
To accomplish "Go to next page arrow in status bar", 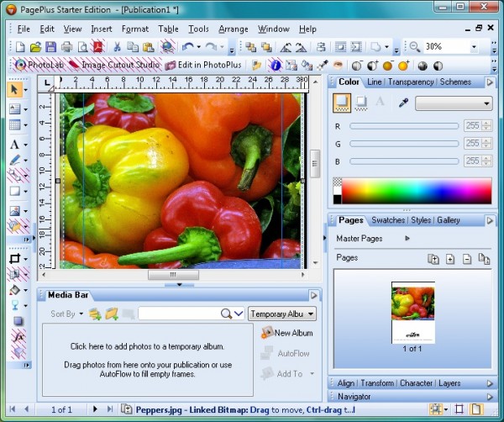I will [x=95, y=409].
